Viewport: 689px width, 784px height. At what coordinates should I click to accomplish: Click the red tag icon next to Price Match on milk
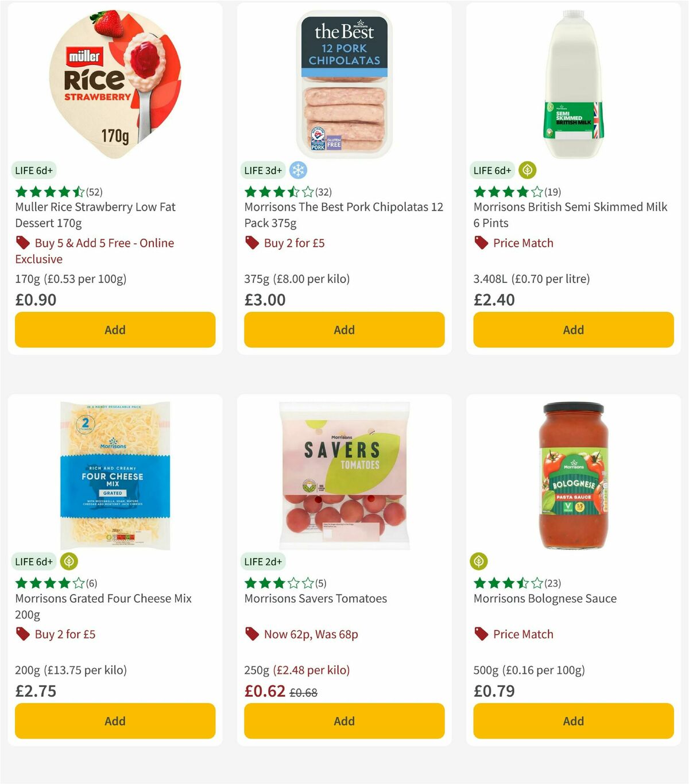pos(481,243)
